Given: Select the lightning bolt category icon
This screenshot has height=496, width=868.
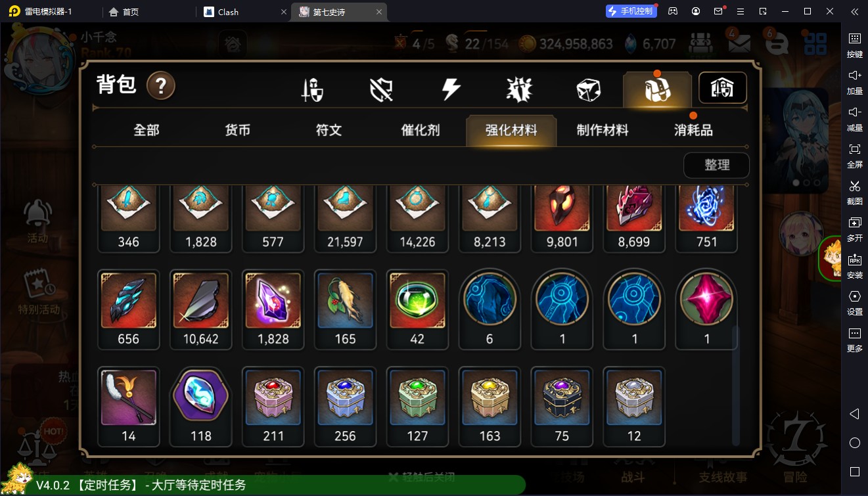Looking at the screenshot, I should point(451,89).
